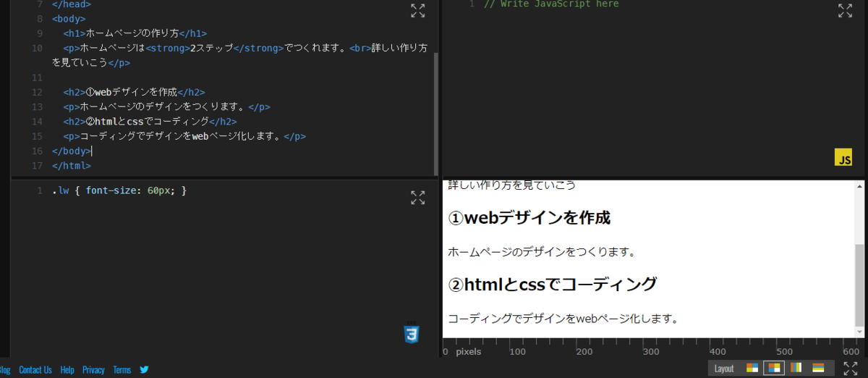This screenshot has height=378, width=868.
Task: Select the first grid layout icon
Action: point(752,368)
